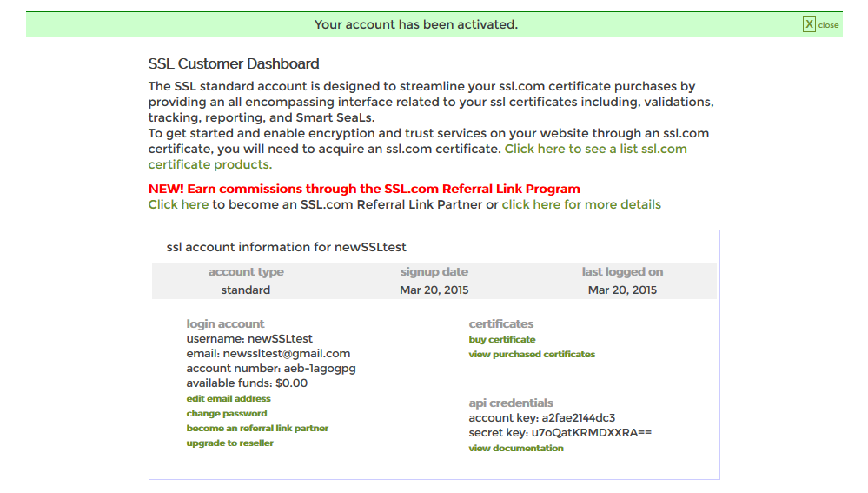
Task: Click the account key value a2fae2144dc3
Action: click(x=579, y=417)
